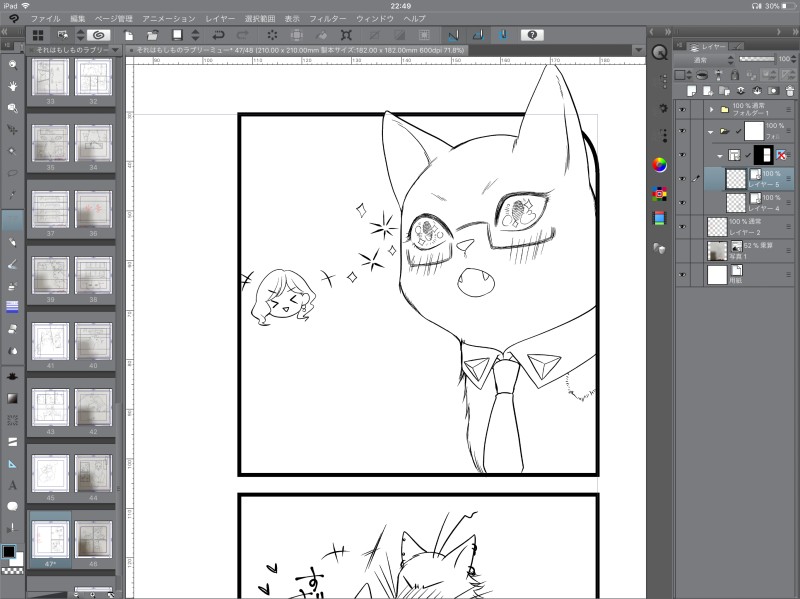
Task: Open the アニメーション menu
Action: [x=168, y=18]
